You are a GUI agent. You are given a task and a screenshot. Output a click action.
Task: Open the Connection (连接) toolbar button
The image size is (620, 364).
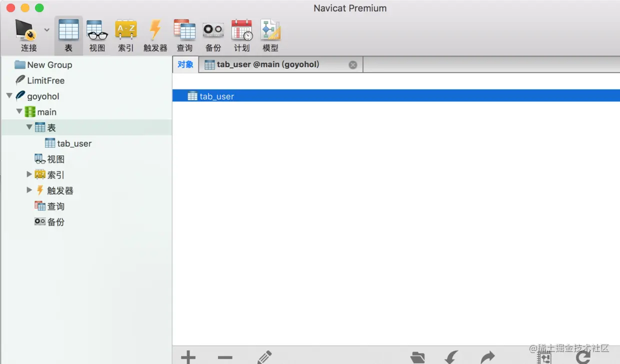click(x=27, y=35)
